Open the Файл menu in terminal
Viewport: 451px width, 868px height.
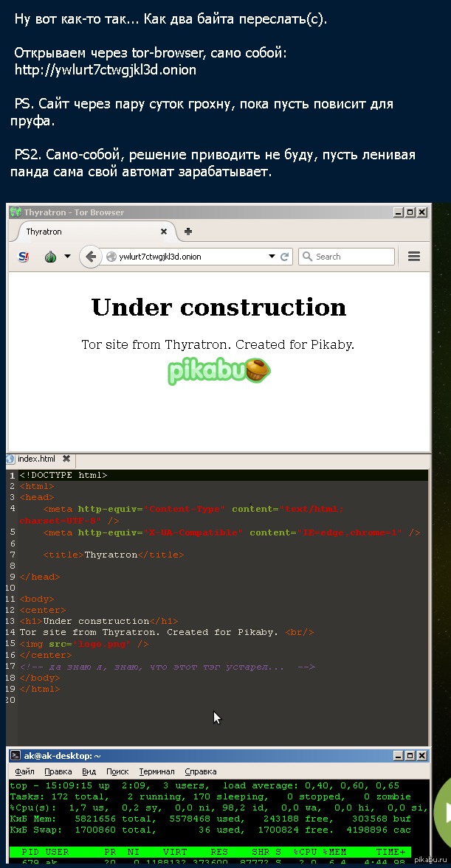pyautogui.click(x=24, y=771)
